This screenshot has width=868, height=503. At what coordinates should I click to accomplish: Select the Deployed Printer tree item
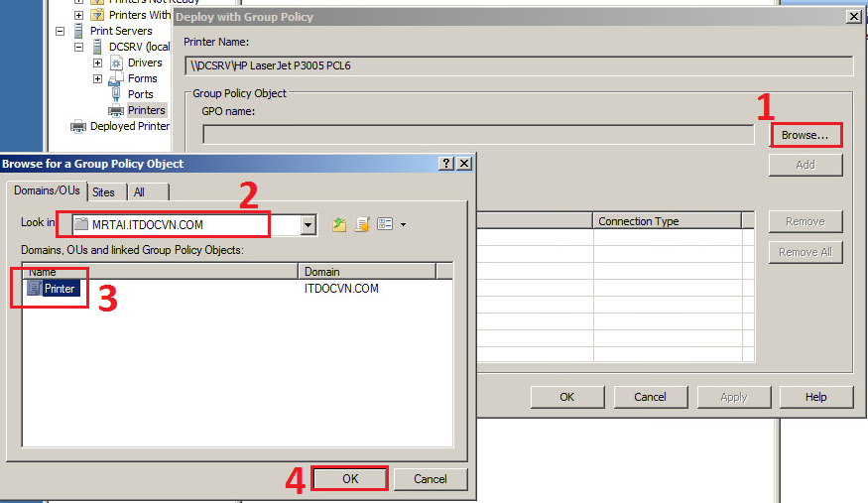[x=130, y=126]
